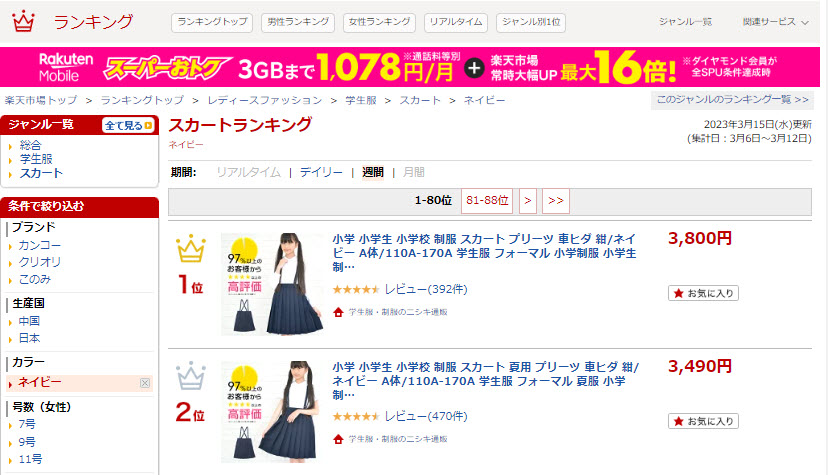The width and height of the screenshot is (828, 475).
Task: Go to next page with single arrow
Action: [x=528, y=201]
